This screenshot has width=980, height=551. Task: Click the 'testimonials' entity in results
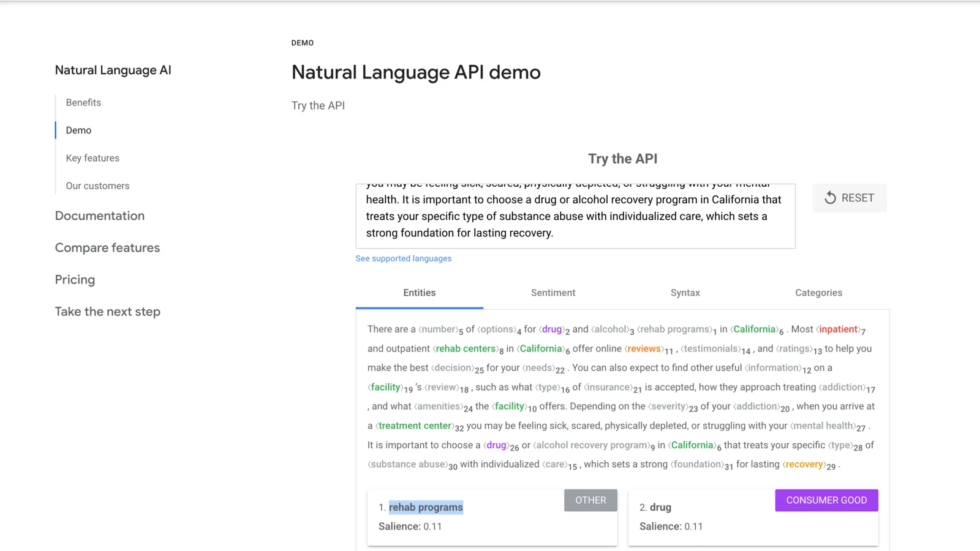[710, 348]
